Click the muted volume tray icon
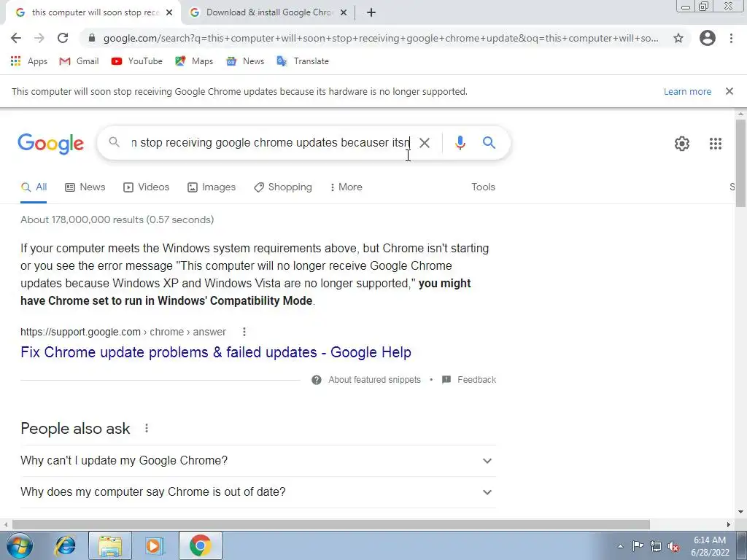747x560 pixels. 673,546
